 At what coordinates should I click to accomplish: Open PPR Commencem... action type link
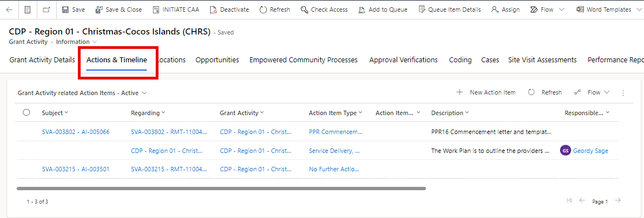coord(336,132)
